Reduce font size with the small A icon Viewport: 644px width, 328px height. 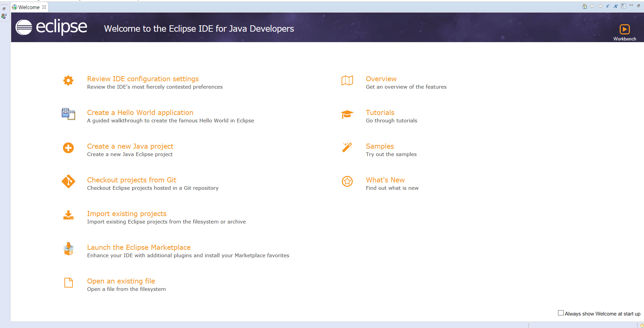608,6
